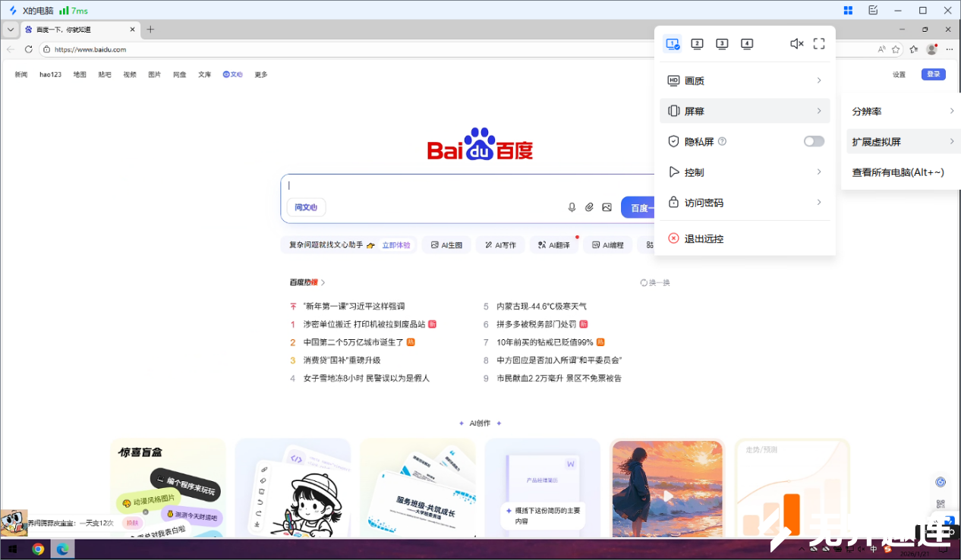Image resolution: width=961 pixels, height=560 pixels.
Task: Open the hao123 link
Action: click(49, 74)
